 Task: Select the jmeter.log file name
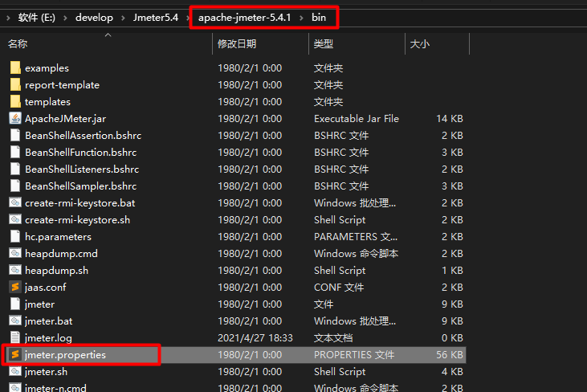pyautogui.click(x=48, y=337)
